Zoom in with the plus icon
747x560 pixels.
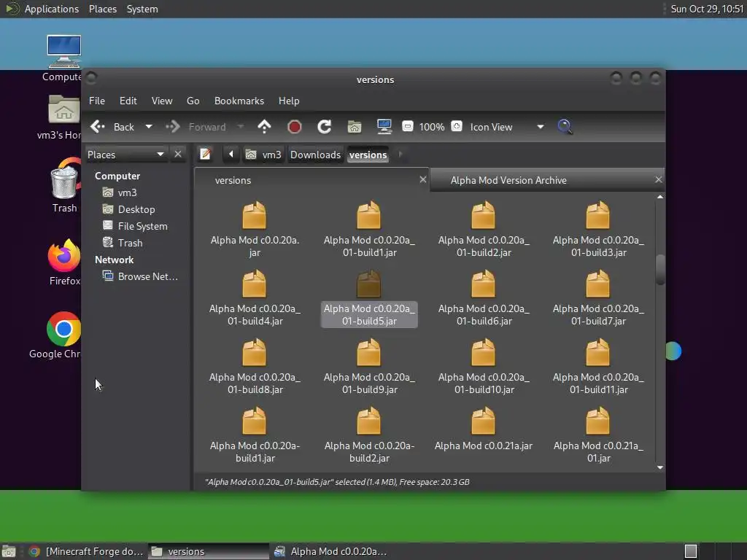tap(457, 127)
